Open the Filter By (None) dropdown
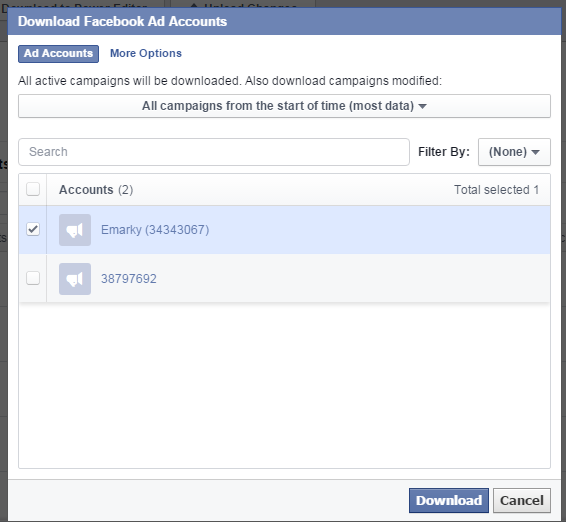This screenshot has height=527, width=566. pos(514,152)
